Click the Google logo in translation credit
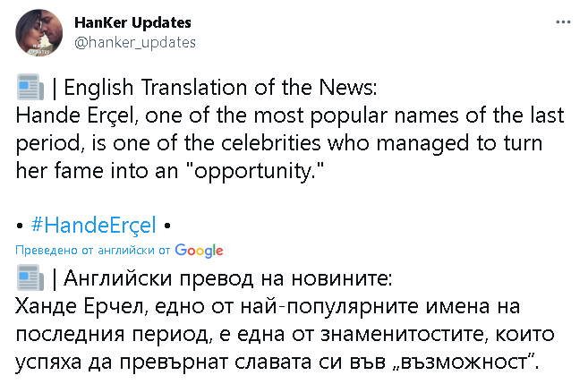This screenshot has width=588, height=384. pyautogui.click(x=200, y=251)
